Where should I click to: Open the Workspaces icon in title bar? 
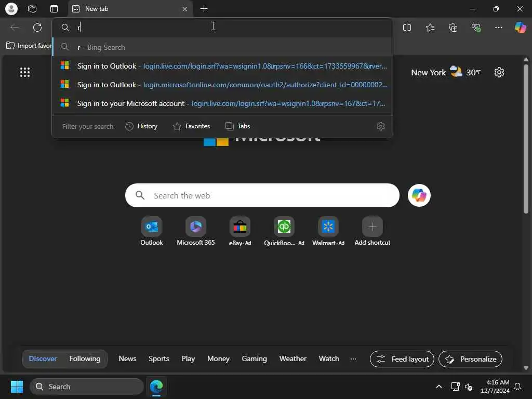point(32,9)
